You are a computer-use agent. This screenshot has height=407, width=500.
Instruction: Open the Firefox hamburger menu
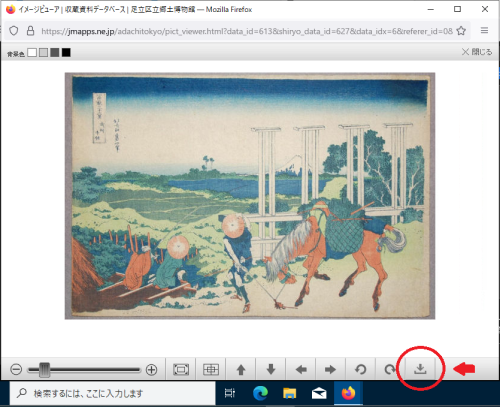[484, 31]
